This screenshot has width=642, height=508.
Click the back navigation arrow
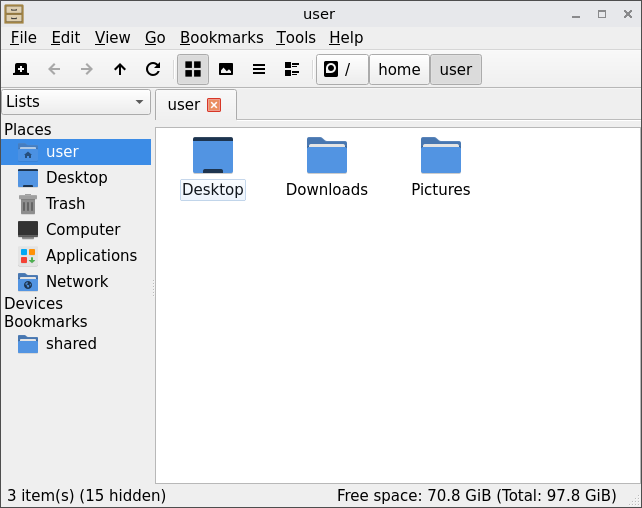point(54,69)
